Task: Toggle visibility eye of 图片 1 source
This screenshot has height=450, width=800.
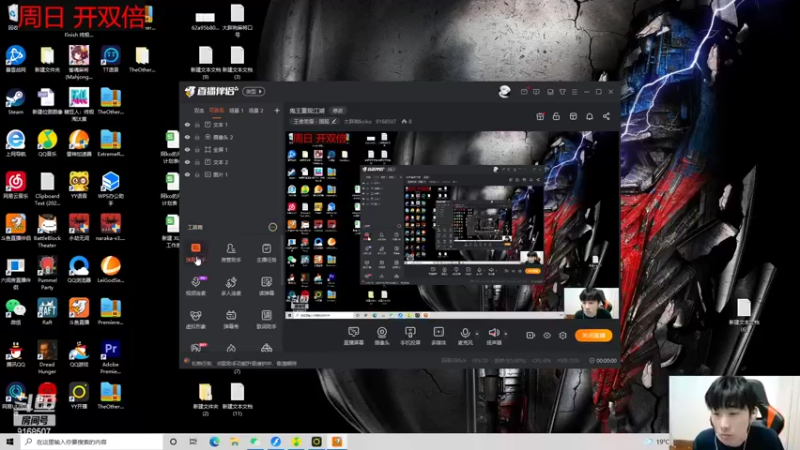Action: [187, 174]
